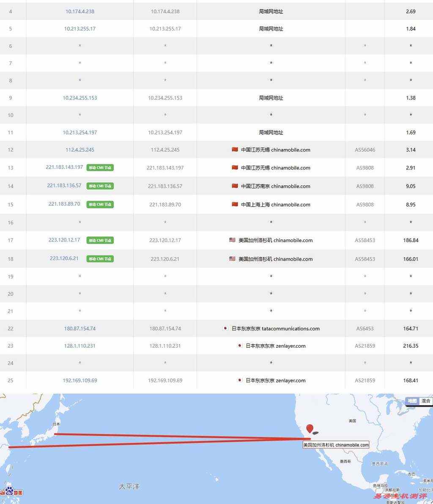Click the Japan flag in row 23
433x504 pixels.
(240, 346)
